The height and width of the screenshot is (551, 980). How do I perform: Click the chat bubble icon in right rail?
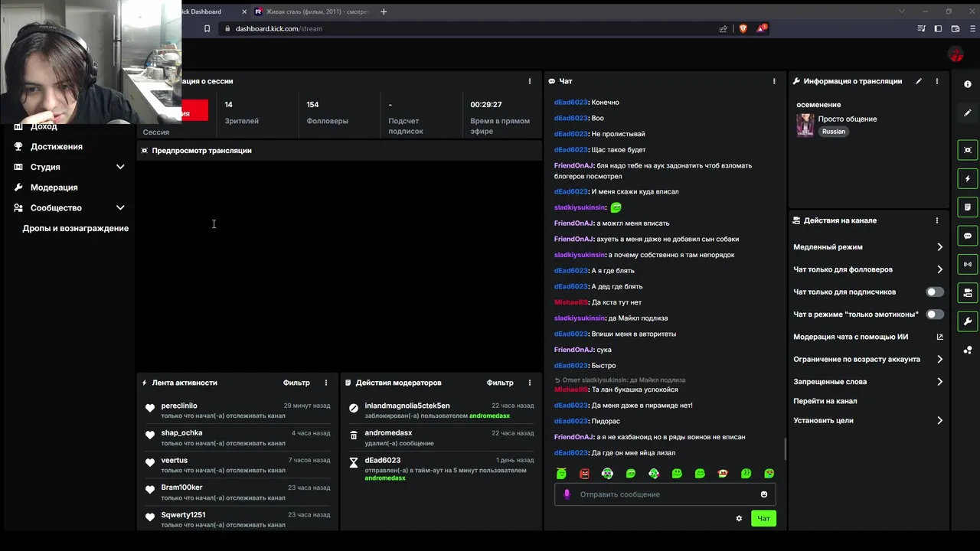(968, 236)
